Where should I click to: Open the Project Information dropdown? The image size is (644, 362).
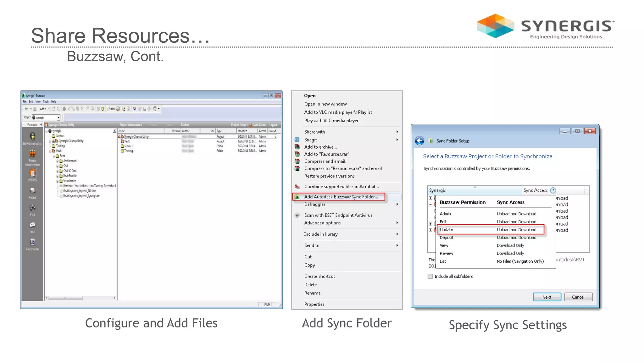pos(131,125)
